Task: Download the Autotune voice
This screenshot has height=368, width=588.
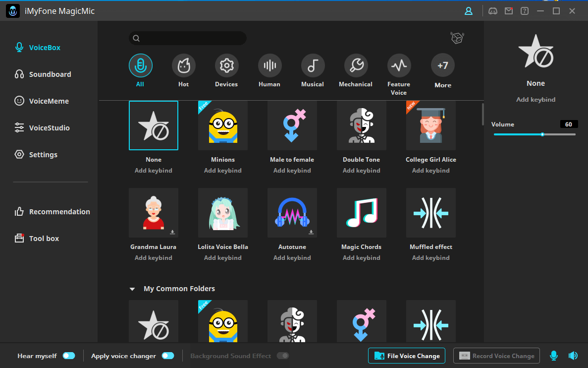Action: point(311,232)
